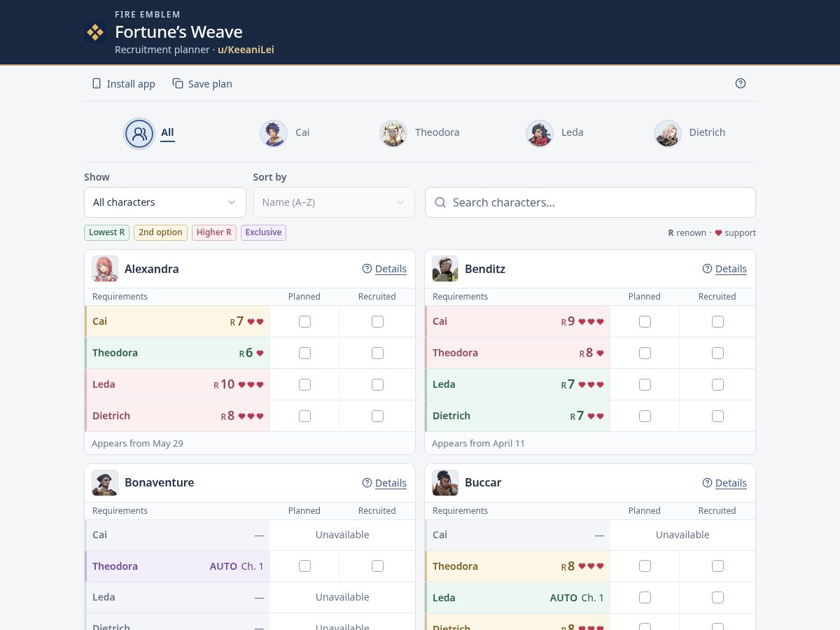Click the Install app phone icon
840x630 pixels.
click(x=97, y=83)
